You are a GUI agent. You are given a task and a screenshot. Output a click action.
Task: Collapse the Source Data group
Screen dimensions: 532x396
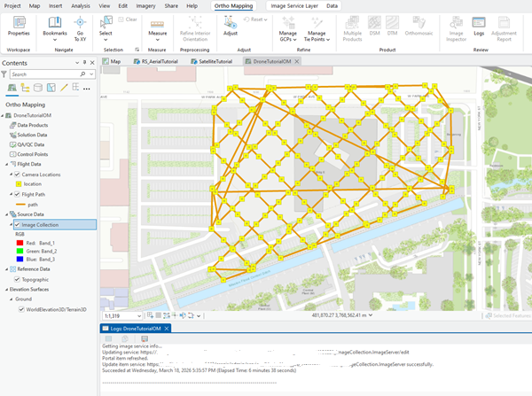point(7,214)
